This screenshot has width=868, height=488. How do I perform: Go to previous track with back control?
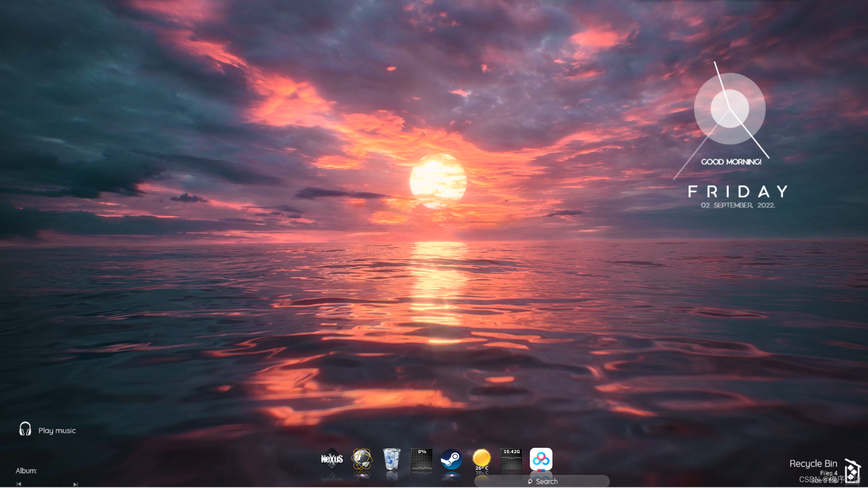(19, 484)
